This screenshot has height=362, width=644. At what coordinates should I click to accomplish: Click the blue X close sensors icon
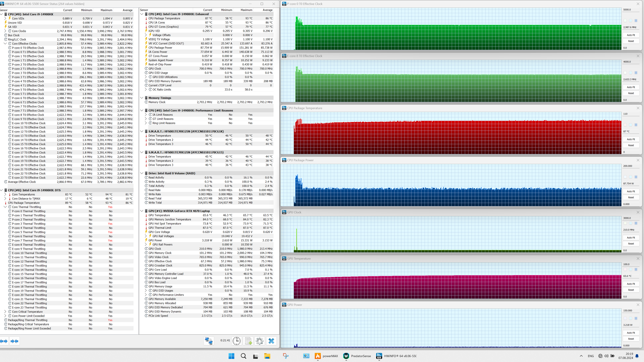pyautogui.click(x=271, y=341)
